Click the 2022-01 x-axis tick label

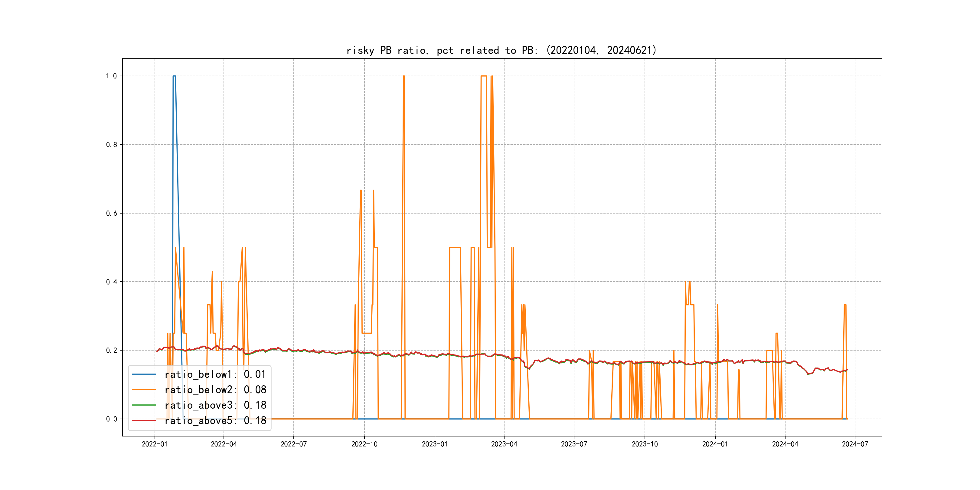coord(155,444)
